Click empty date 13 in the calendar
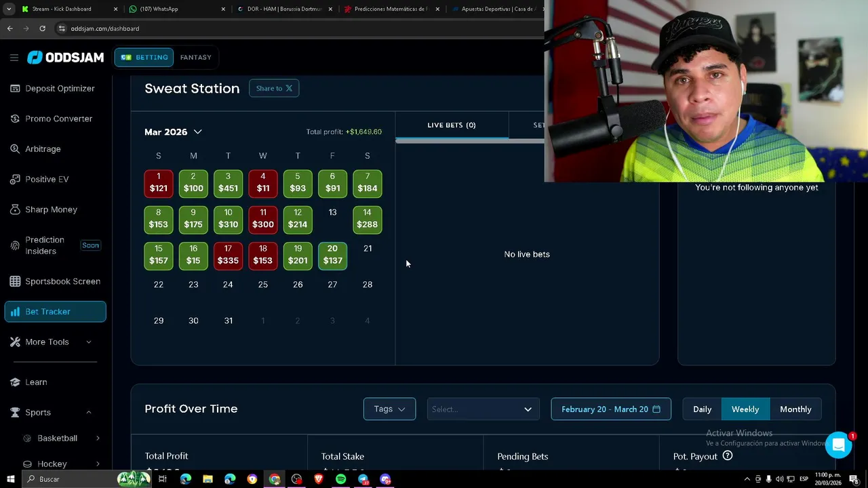868x488 pixels. pos(332,212)
